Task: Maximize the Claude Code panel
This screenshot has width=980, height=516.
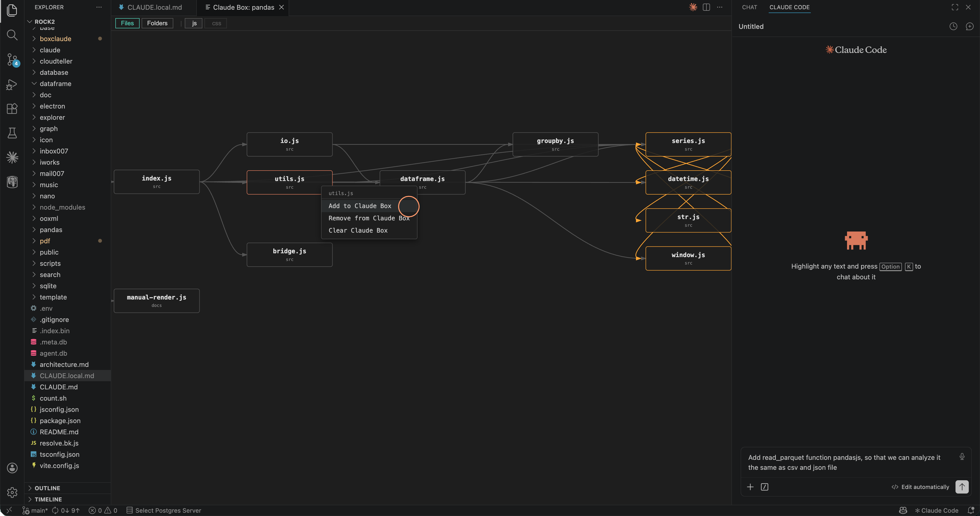Action: (955, 7)
